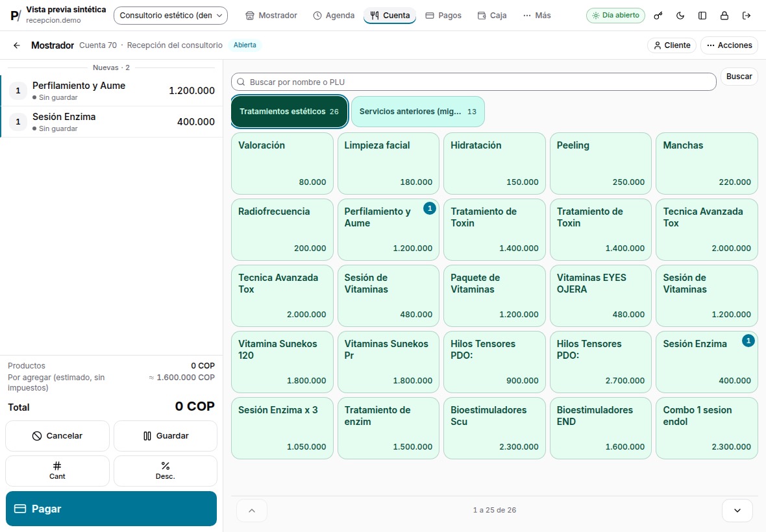Click the Buscar por nombre o PLU field

click(474, 82)
